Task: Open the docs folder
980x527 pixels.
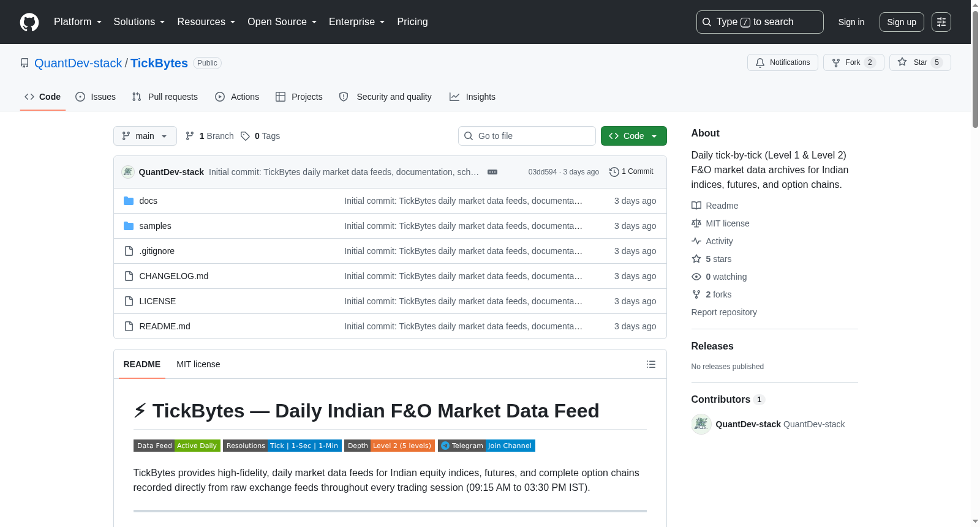Action: click(x=148, y=201)
